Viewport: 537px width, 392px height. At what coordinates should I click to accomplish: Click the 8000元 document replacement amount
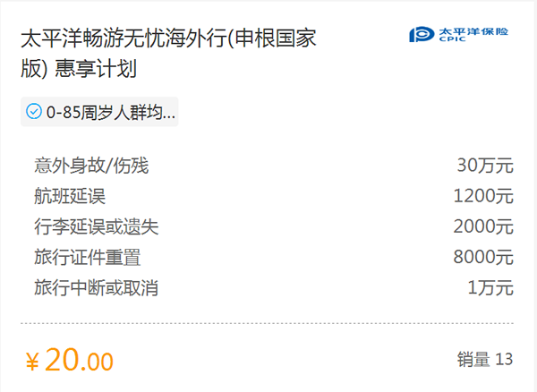[x=483, y=257]
